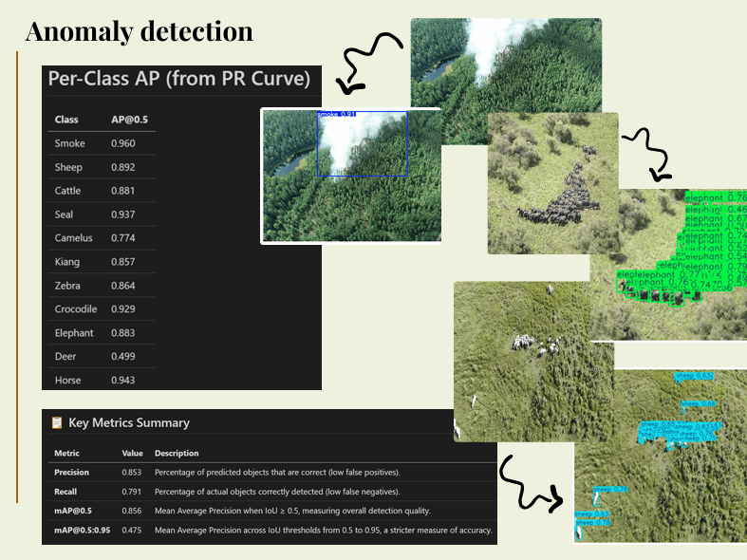Screen dimensions: 747x560
Task: Click the mAP@0.5:0.95 metric row
Action: coord(271,530)
